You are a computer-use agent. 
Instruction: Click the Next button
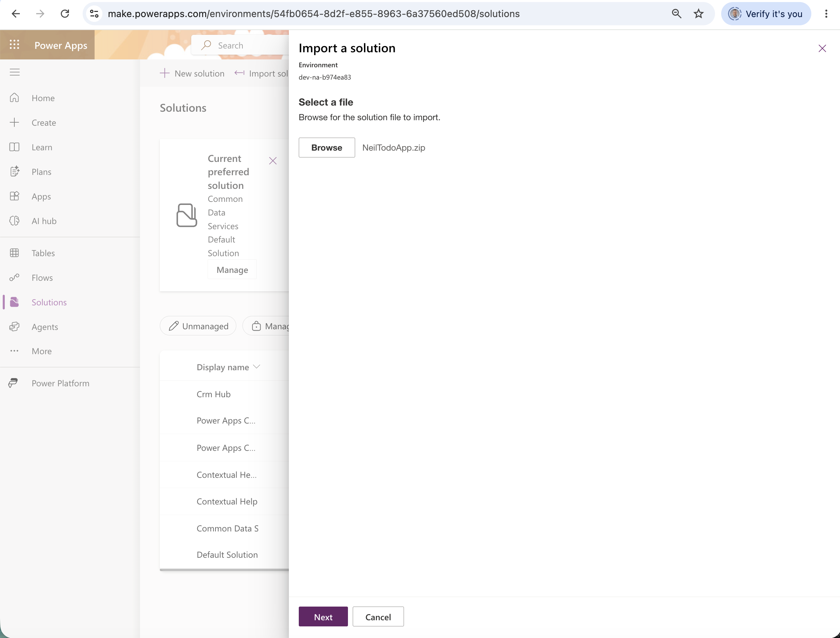323,617
